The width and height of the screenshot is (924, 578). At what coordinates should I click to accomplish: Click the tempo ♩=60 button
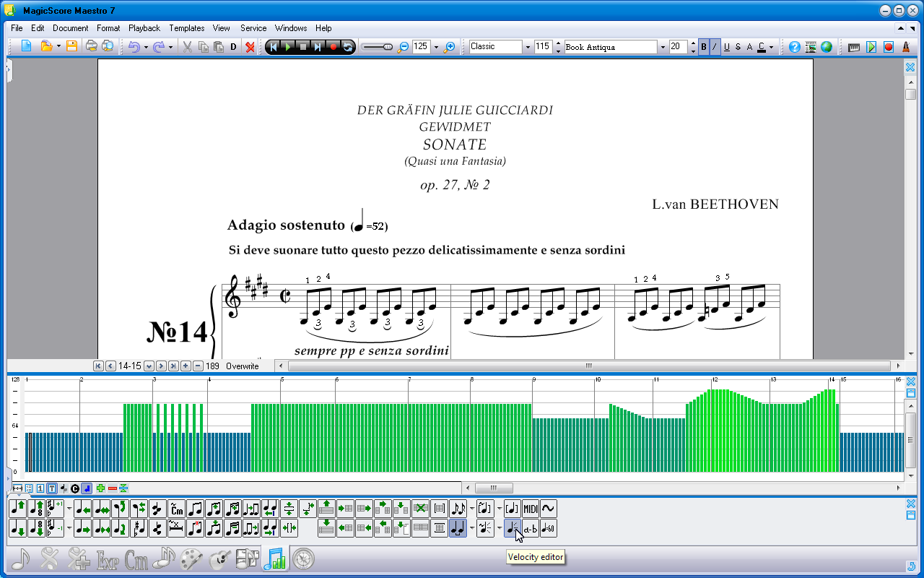549,528
